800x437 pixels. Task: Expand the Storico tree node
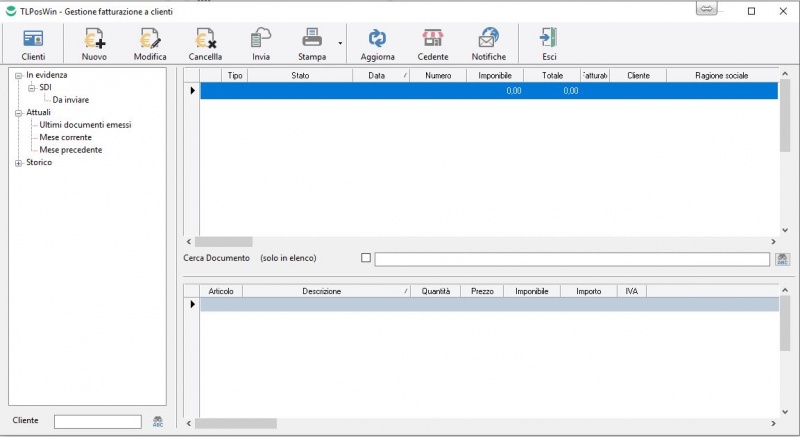18,163
